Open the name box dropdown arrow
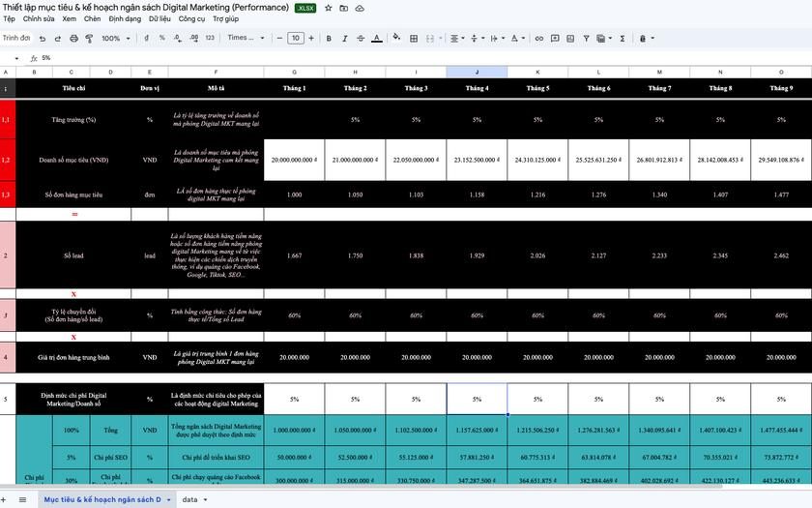Screen dimensions: 812x508 pyautogui.click(x=16, y=59)
